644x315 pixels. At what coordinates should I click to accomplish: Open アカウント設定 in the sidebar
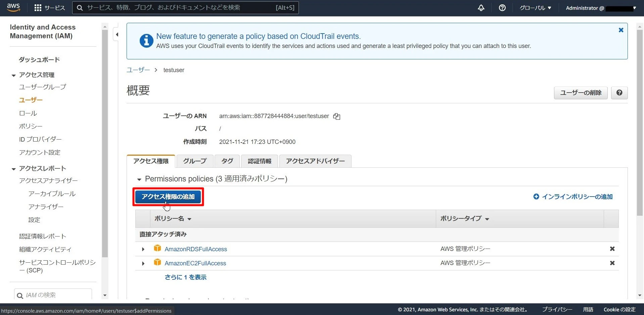pos(40,152)
